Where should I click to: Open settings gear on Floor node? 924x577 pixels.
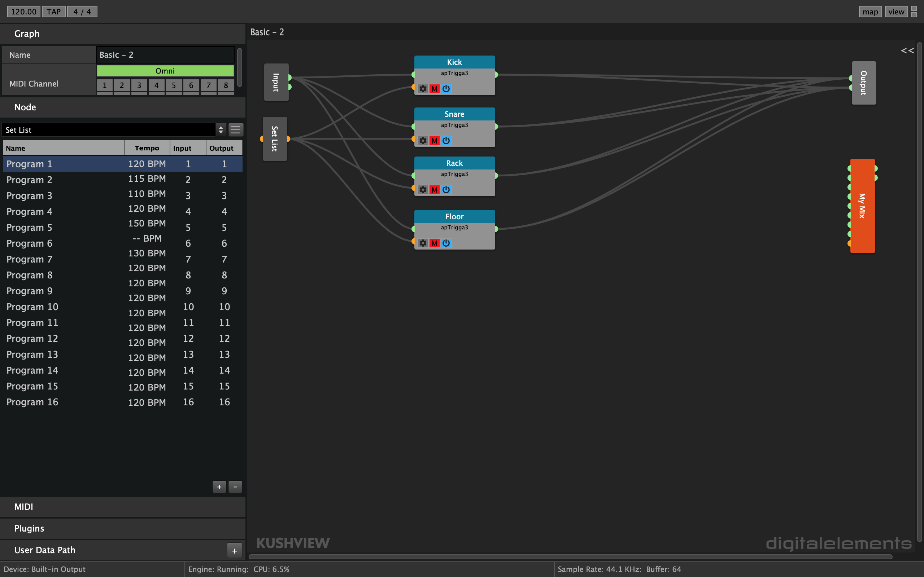click(423, 243)
